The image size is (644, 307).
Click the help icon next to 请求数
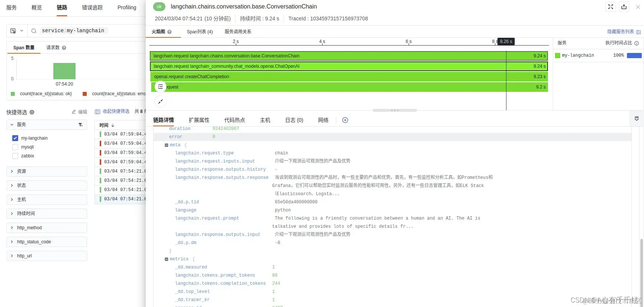coord(64,48)
